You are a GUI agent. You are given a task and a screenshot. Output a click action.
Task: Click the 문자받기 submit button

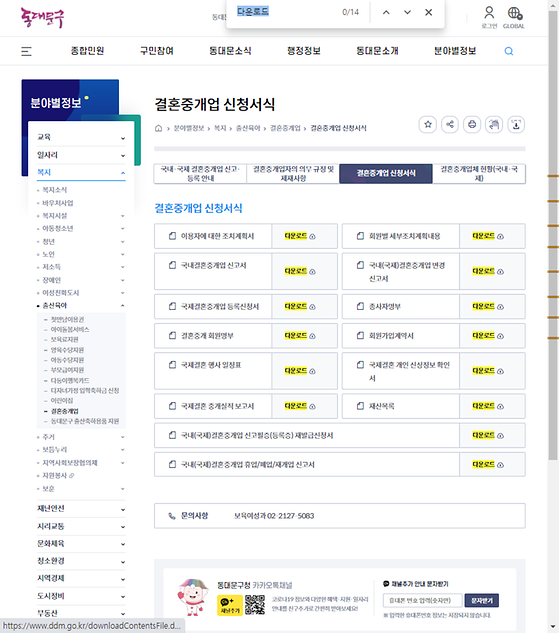[482, 601]
